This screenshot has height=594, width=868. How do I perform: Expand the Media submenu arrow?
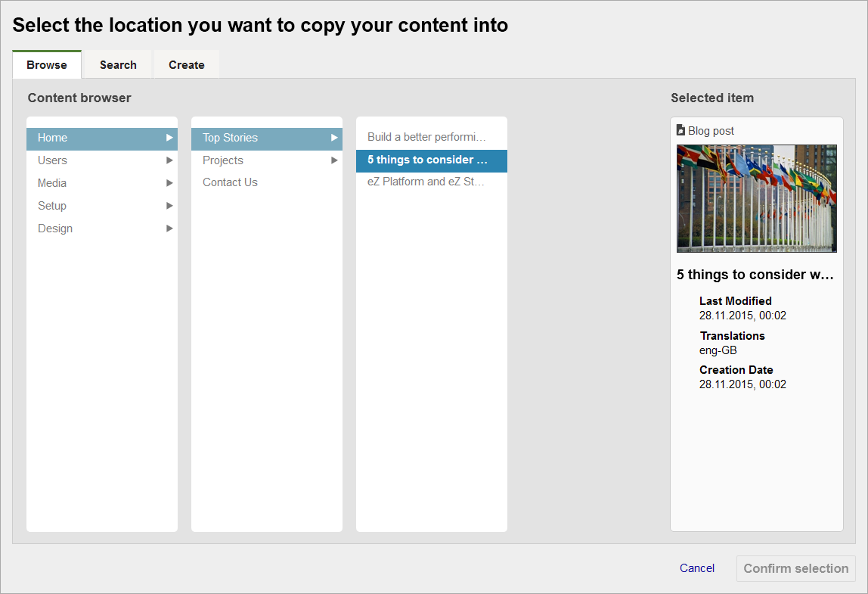tap(169, 183)
